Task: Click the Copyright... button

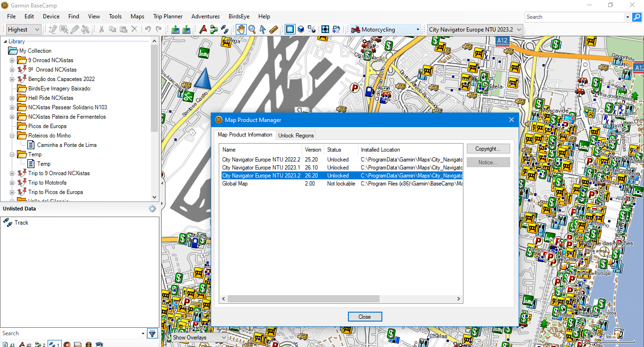Action: click(488, 149)
